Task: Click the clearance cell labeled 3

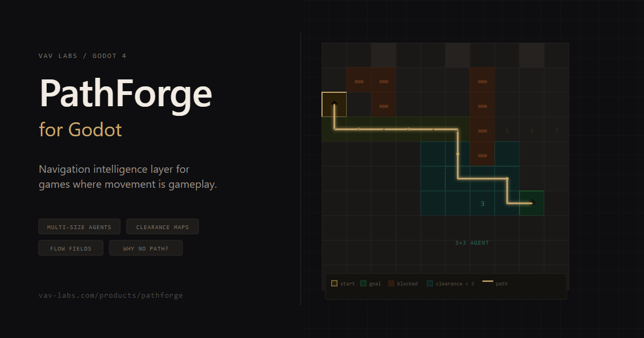Action: (482, 203)
